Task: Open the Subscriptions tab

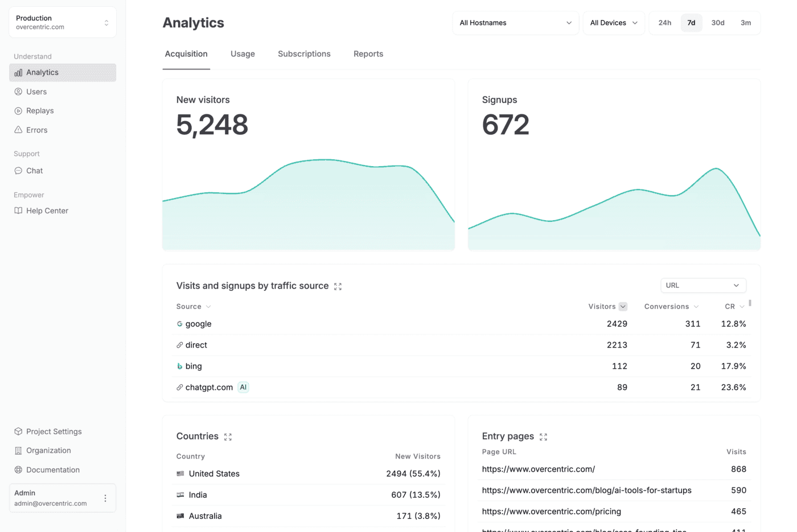Action: coord(304,53)
